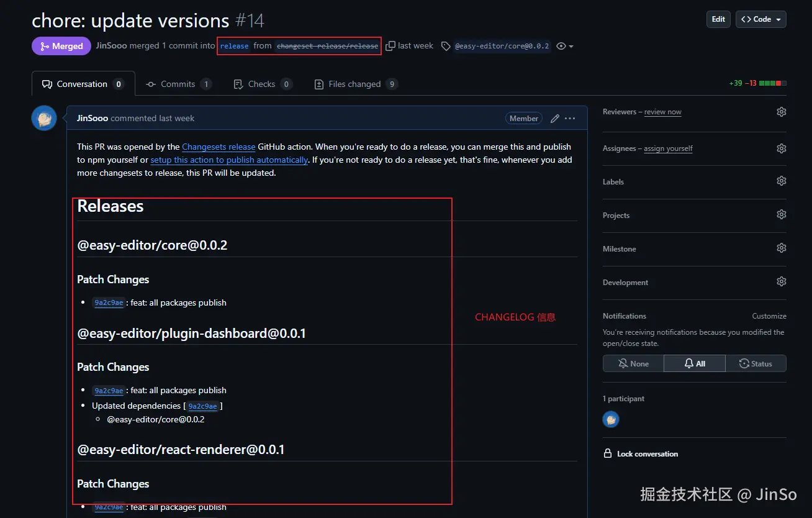Image resolution: width=812 pixels, height=518 pixels.
Task: Select the All notifications option
Action: (694, 363)
